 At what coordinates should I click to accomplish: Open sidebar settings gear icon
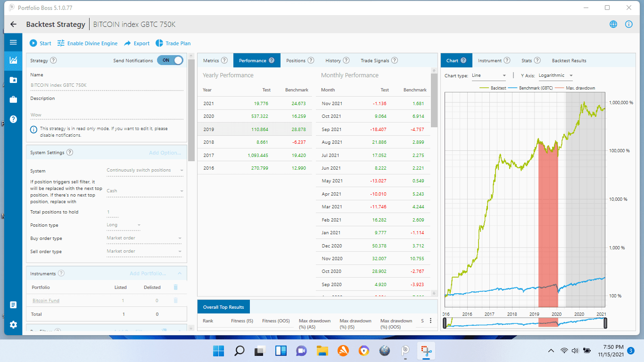[x=13, y=324]
